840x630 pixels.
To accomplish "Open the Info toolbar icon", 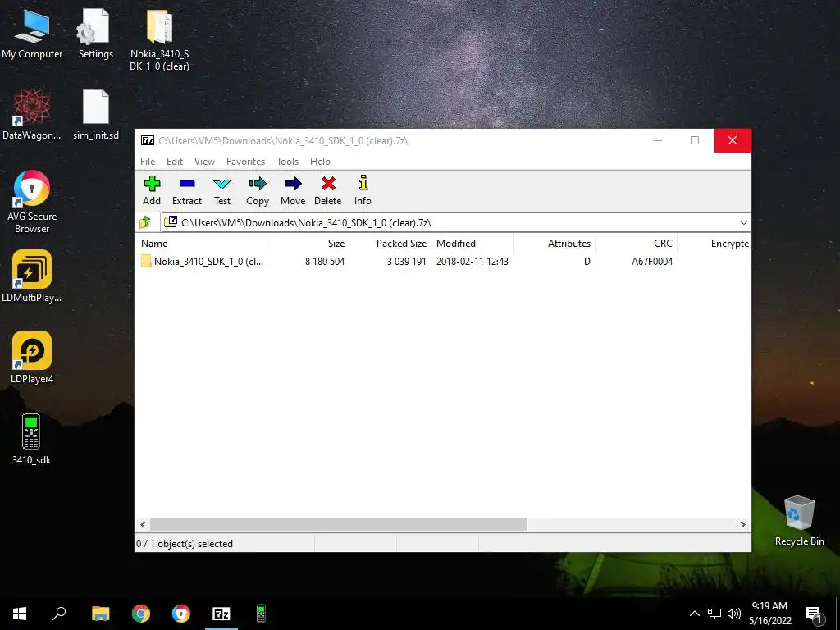I will point(363,190).
